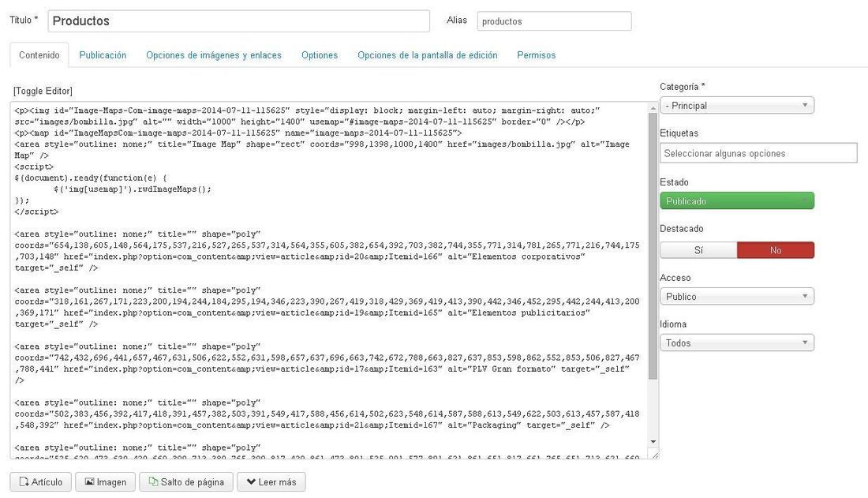Click the Artículo insert button
868x498 pixels.
point(41,482)
